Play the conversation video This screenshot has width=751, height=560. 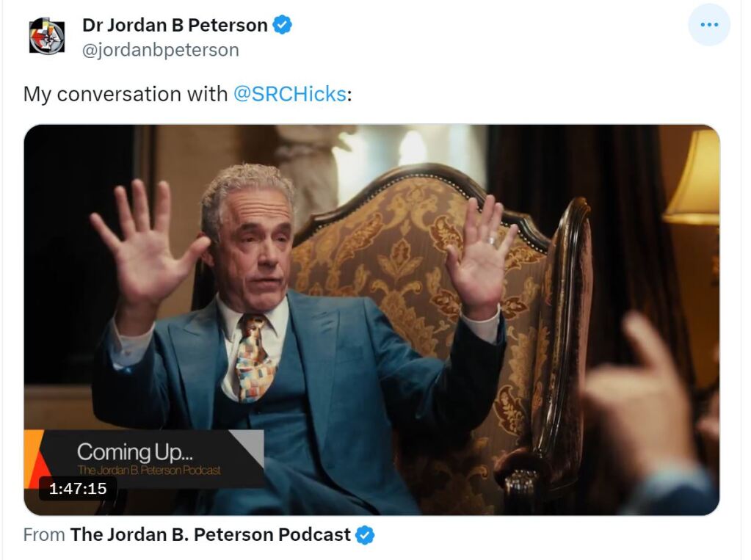(371, 319)
